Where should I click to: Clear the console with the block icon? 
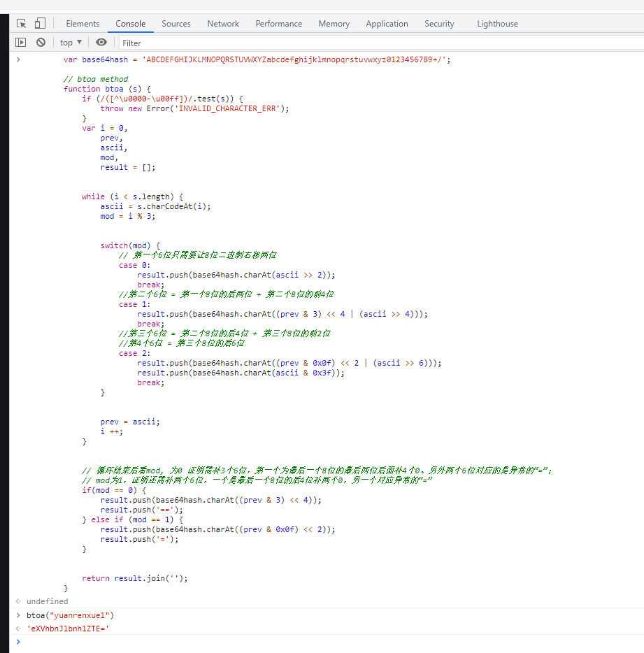(41, 43)
